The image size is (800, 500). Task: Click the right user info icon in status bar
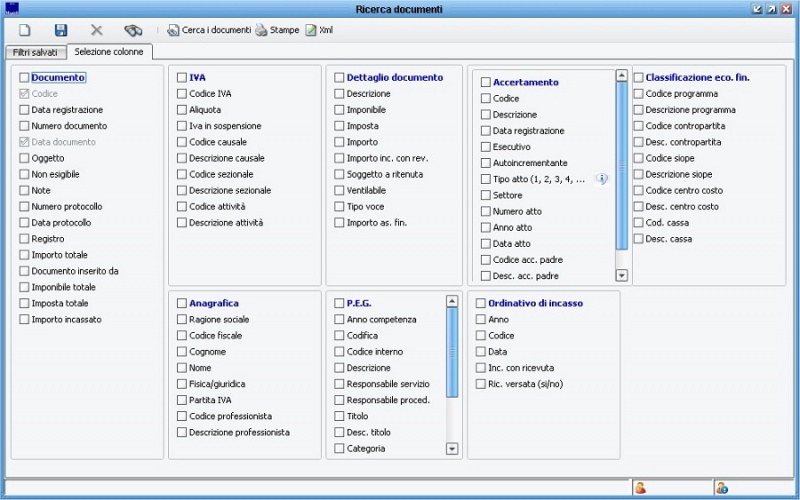pyautogui.click(x=721, y=488)
